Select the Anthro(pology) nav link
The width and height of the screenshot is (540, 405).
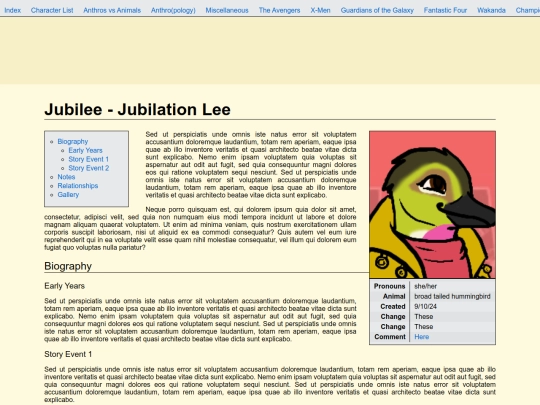173,10
